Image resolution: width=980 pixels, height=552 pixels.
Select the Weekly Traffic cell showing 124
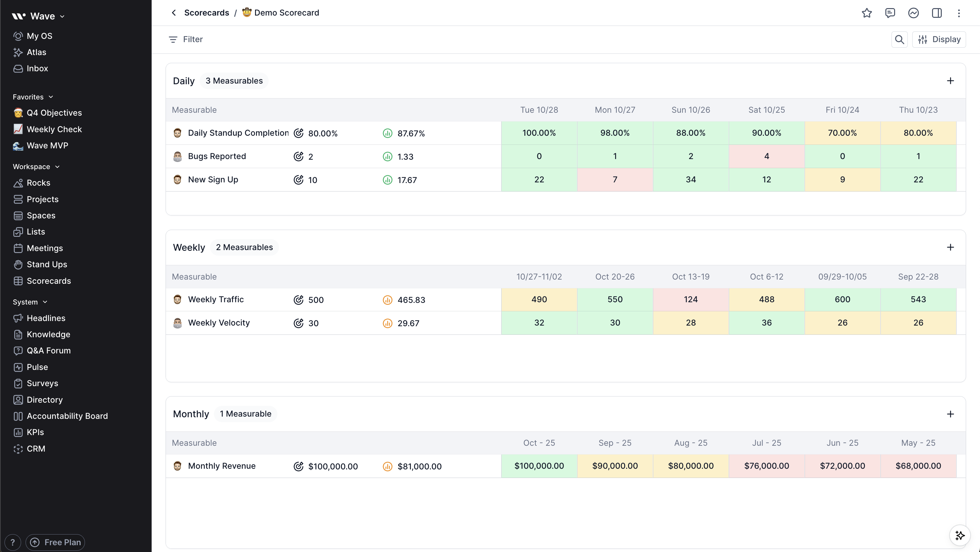[x=691, y=299]
